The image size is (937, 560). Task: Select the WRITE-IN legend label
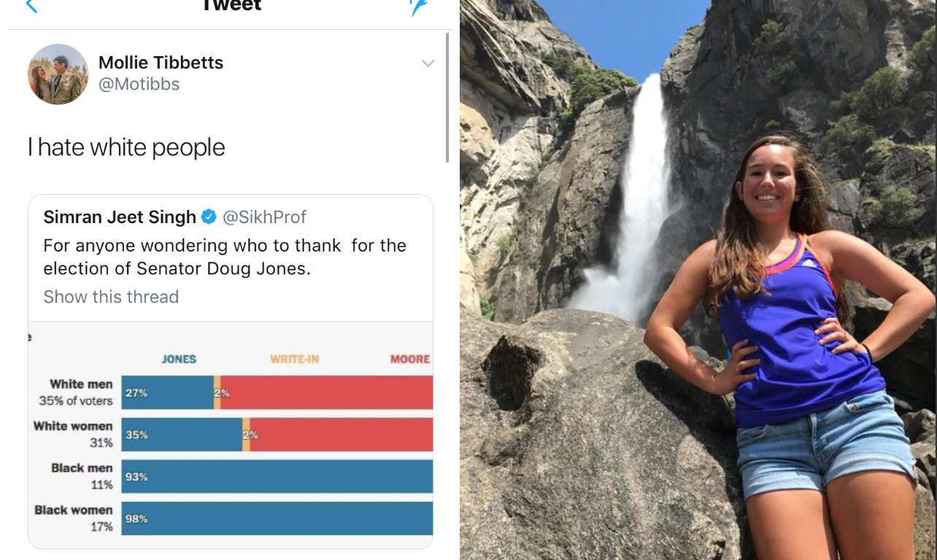pos(294,359)
